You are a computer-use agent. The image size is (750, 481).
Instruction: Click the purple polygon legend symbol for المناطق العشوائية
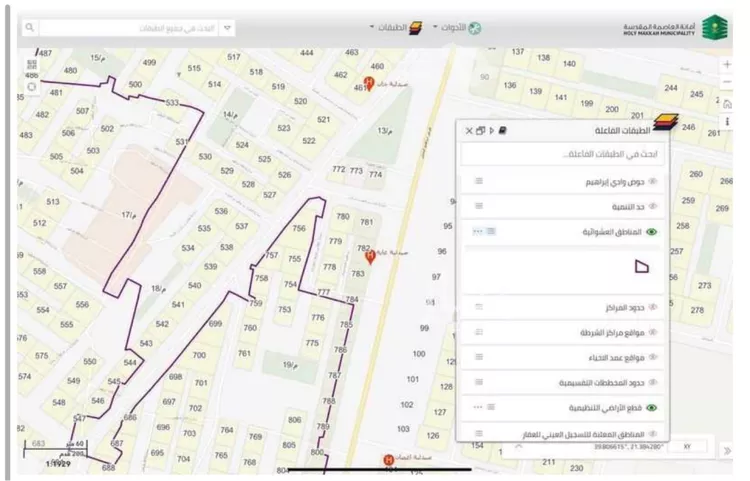[641, 266]
